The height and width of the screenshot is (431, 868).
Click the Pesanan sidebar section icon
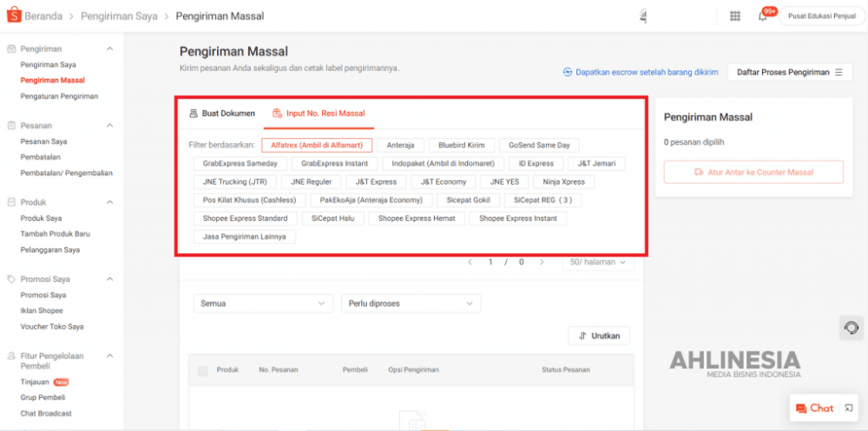tap(11, 126)
